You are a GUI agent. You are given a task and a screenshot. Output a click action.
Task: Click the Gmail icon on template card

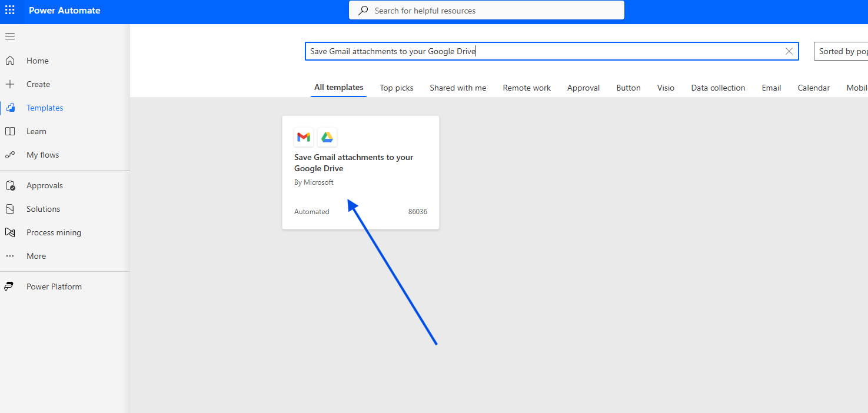click(x=304, y=137)
